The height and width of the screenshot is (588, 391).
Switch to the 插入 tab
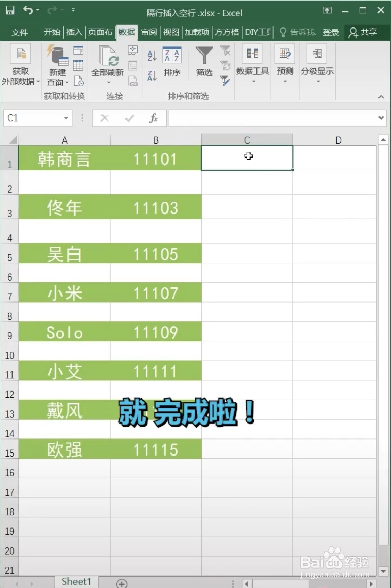click(x=74, y=32)
